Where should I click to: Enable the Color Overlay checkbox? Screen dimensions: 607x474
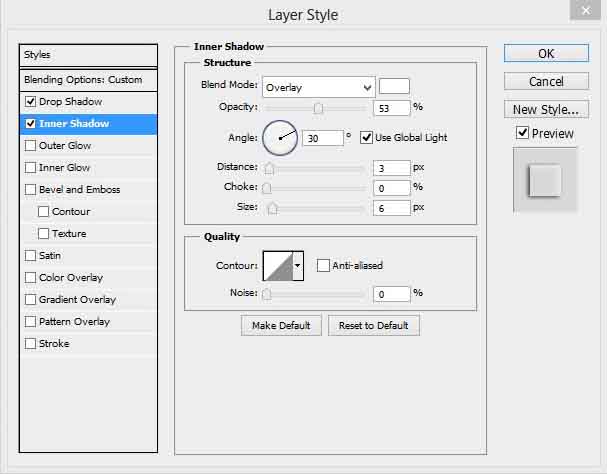point(30,278)
